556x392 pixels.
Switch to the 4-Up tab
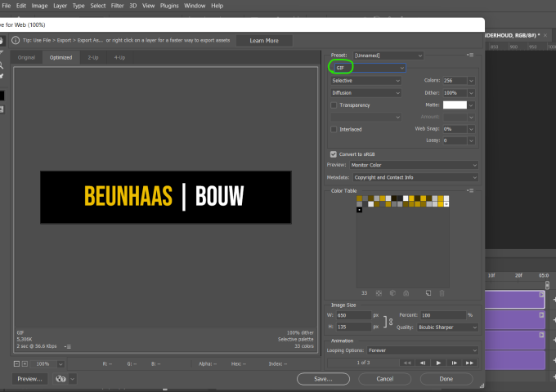(x=119, y=57)
